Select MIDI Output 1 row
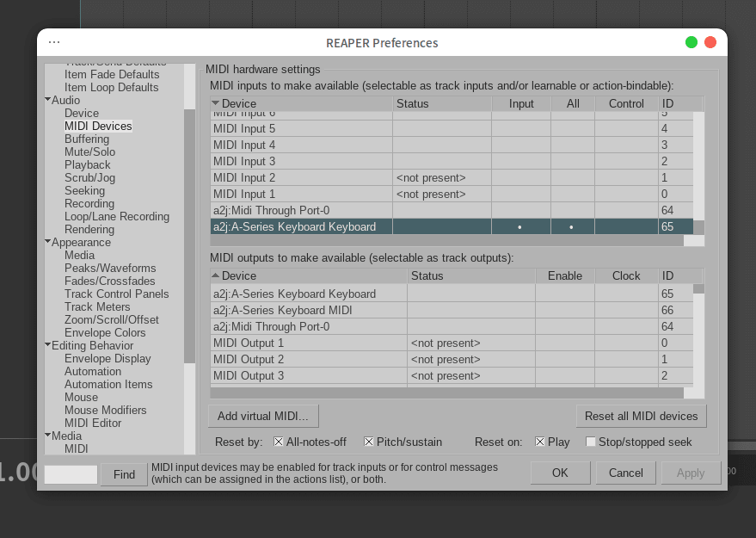Image resolution: width=756 pixels, height=538 pixels. 452,343
